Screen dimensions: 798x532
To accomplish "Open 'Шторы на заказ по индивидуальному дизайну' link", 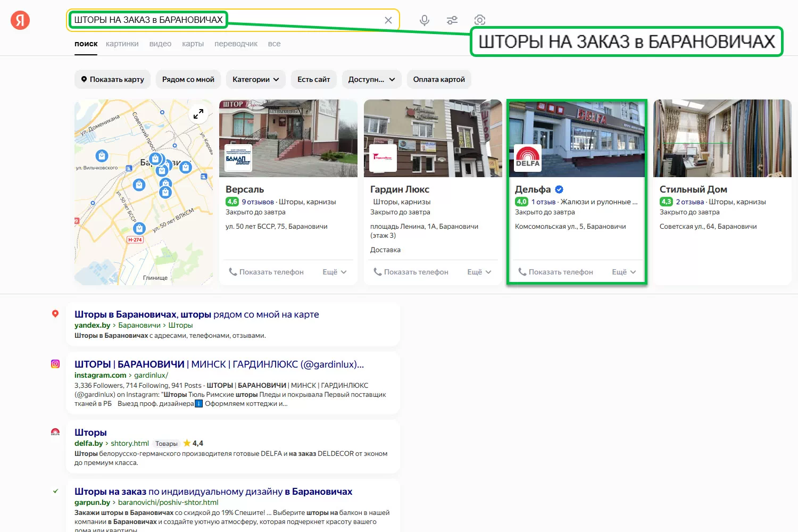I will 213,492.
